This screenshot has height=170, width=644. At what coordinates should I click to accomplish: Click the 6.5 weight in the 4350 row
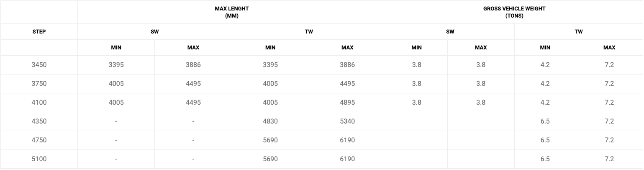point(545,121)
